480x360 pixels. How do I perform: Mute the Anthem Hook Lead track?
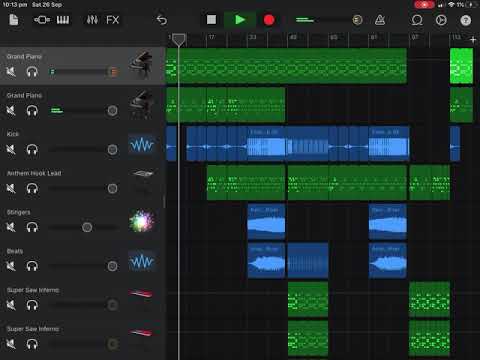(11, 188)
